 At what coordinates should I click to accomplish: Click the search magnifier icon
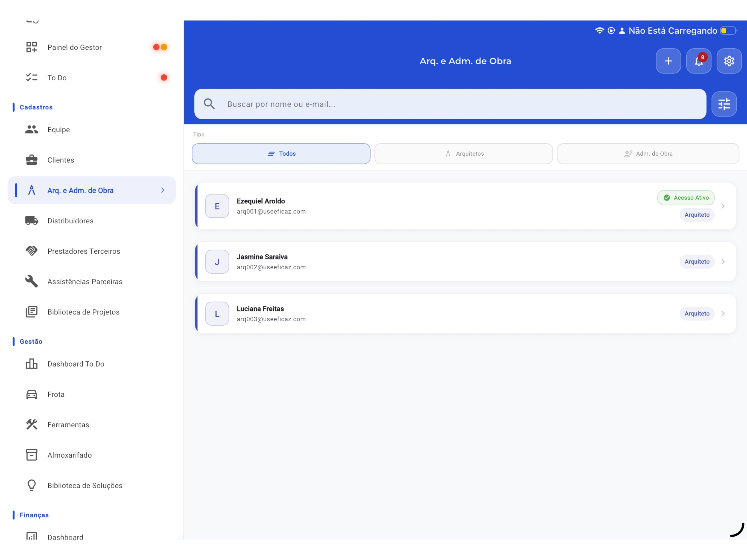(209, 104)
